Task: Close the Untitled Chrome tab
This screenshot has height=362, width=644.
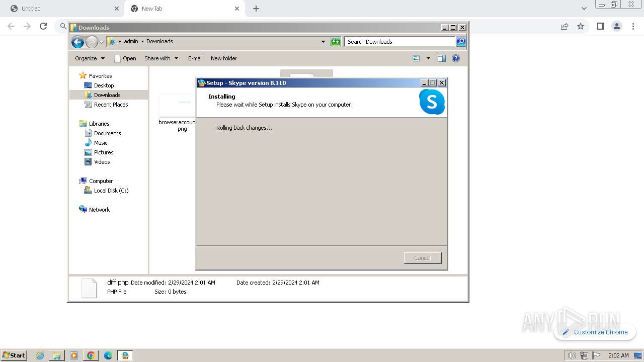Action: [117, 9]
